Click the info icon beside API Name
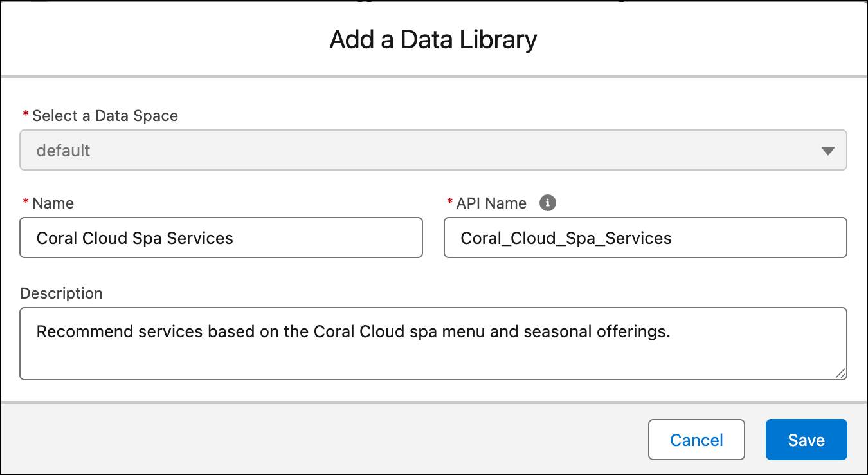This screenshot has height=475, width=868. click(x=547, y=203)
